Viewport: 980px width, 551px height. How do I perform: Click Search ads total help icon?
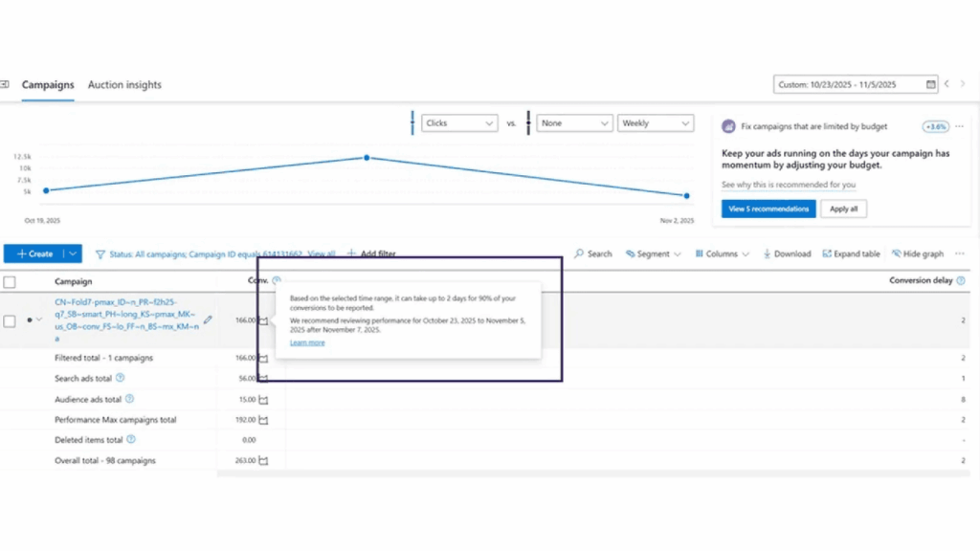coord(120,378)
